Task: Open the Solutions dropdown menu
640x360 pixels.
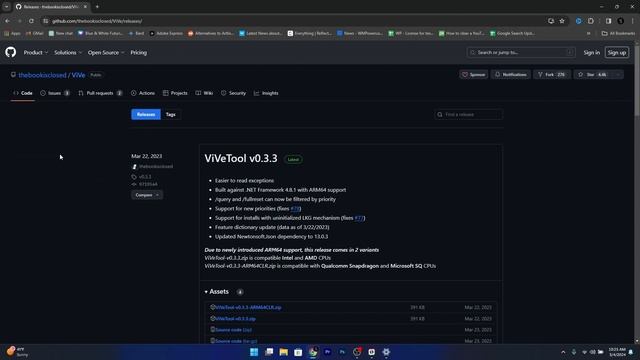Action: [x=68, y=53]
